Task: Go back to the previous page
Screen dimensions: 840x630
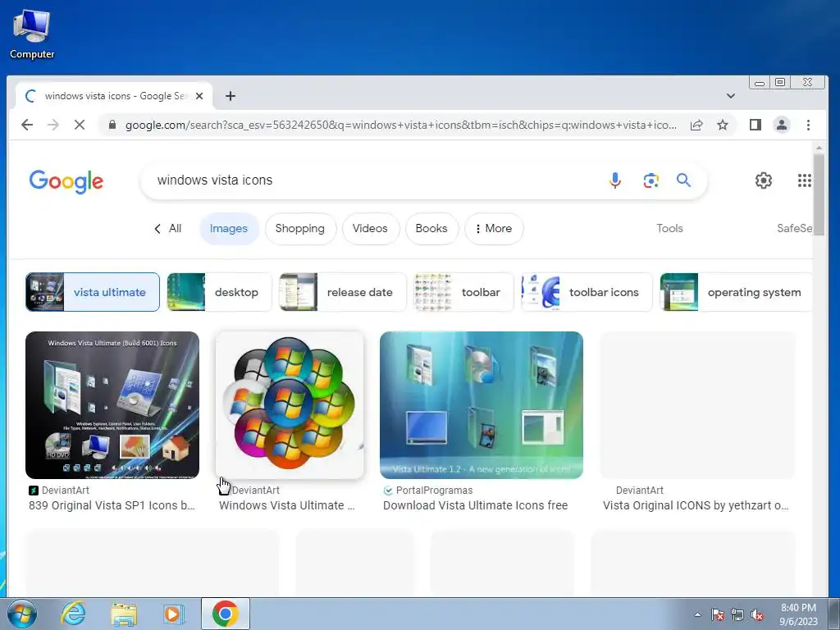Action: [x=27, y=125]
